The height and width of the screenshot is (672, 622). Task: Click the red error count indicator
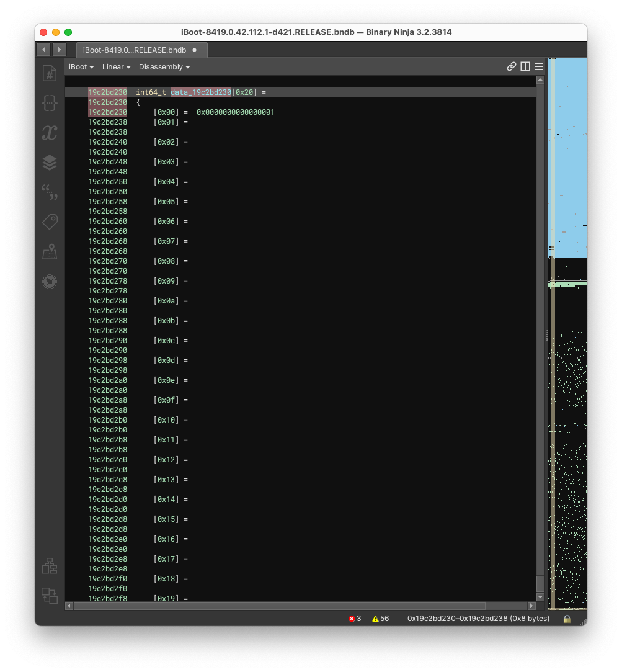point(355,619)
